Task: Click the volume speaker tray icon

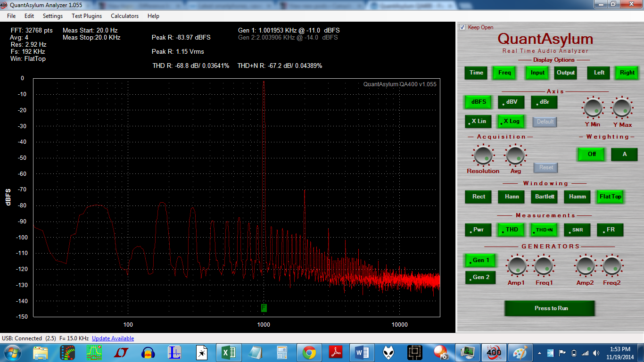Action: pos(596,353)
